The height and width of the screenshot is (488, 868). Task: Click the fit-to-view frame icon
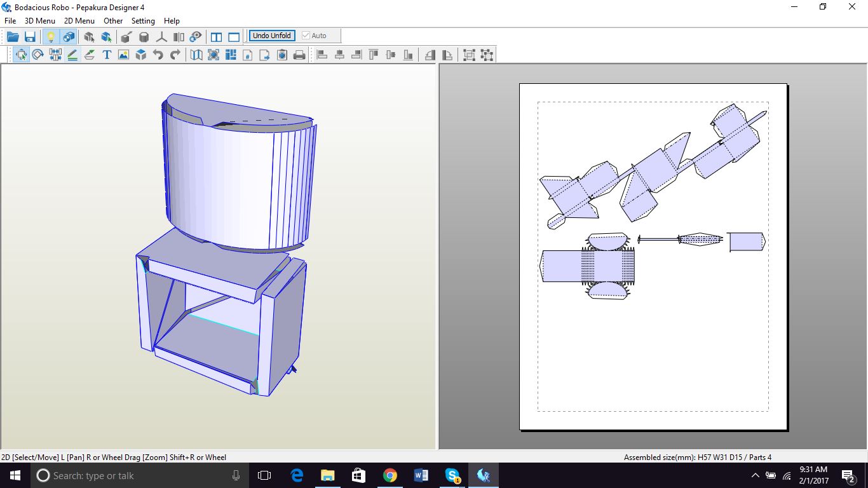pyautogui.click(x=214, y=55)
